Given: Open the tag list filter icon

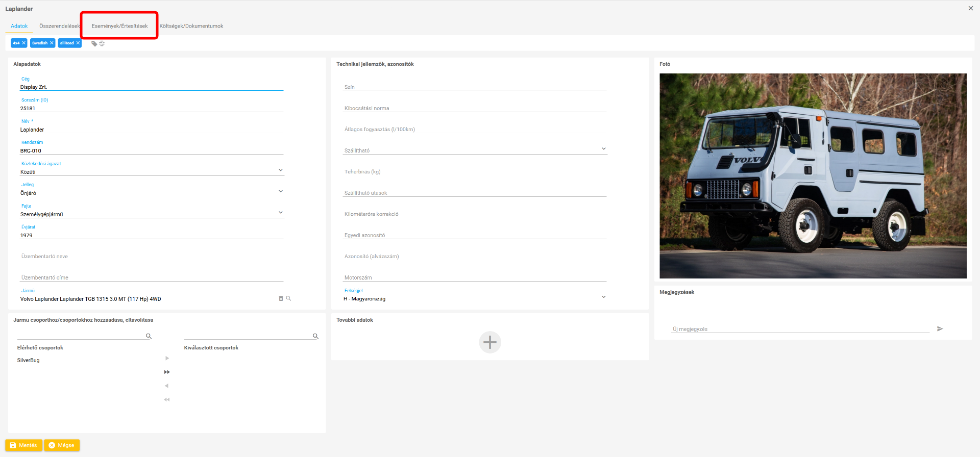Looking at the screenshot, I should [102, 43].
